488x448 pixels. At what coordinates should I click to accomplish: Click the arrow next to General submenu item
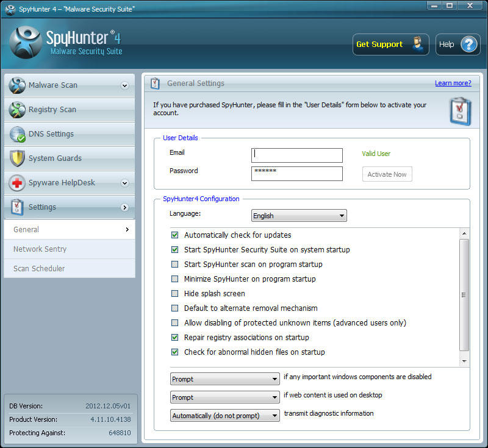point(127,229)
